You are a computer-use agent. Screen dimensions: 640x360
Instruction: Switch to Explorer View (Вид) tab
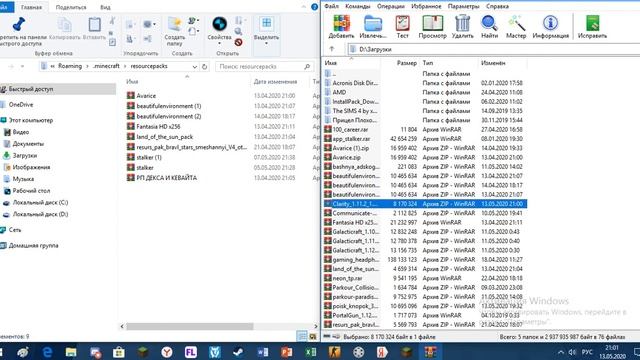point(105,7)
